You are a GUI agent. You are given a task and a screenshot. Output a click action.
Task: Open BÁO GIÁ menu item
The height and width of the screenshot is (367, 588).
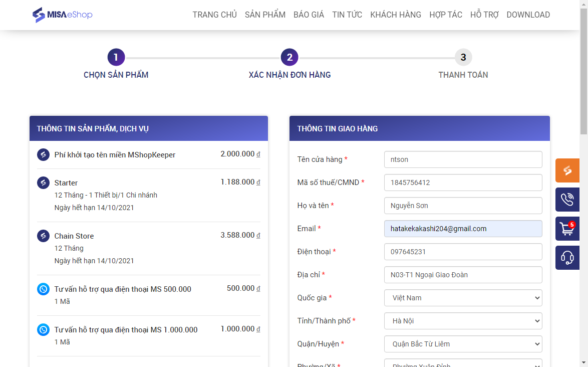pos(309,15)
